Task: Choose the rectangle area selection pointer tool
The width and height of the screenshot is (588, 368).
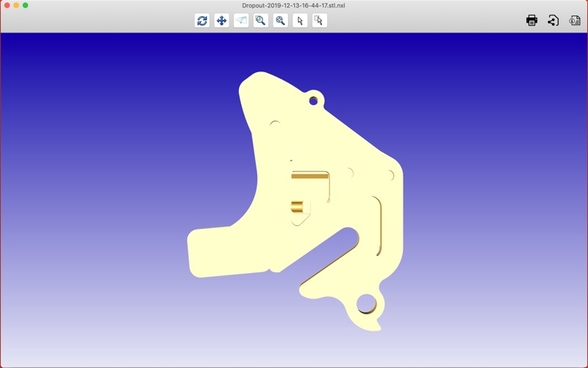Action: 320,21
